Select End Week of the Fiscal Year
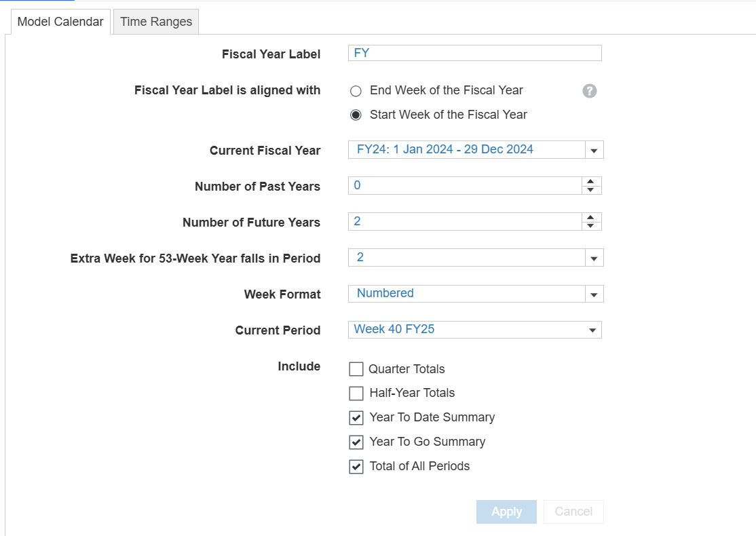Image resolution: width=756 pixels, height=536 pixels. 356,91
